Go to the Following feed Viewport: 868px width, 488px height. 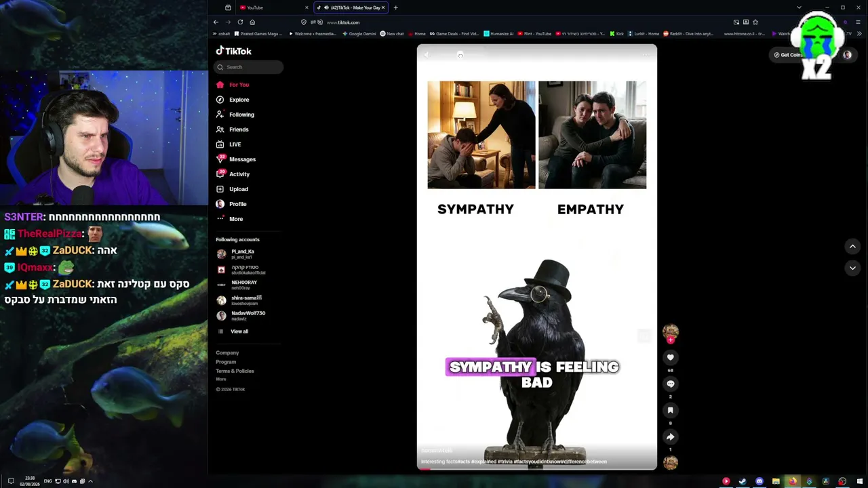click(235, 115)
